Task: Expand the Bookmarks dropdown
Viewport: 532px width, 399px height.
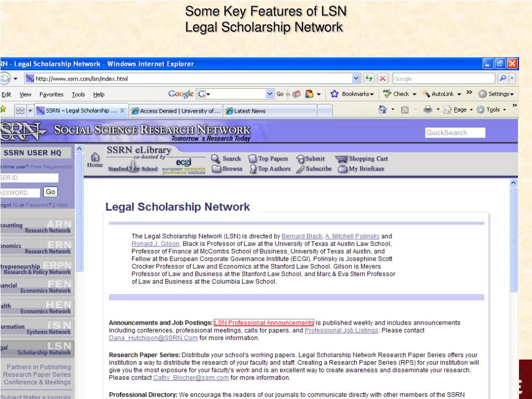Action: coord(372,95)
